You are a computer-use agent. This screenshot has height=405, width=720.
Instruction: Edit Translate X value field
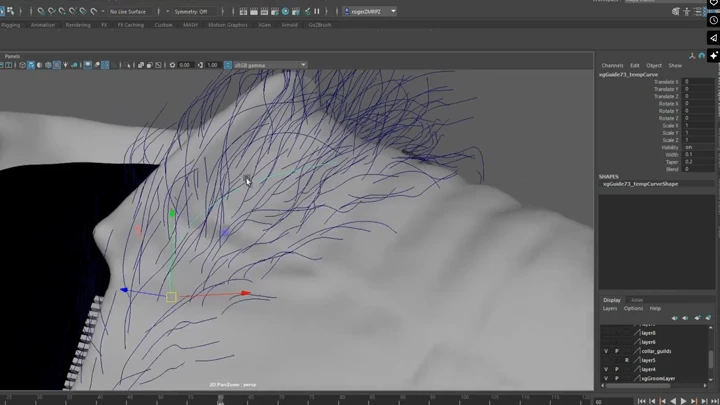[x=698, y=82]
